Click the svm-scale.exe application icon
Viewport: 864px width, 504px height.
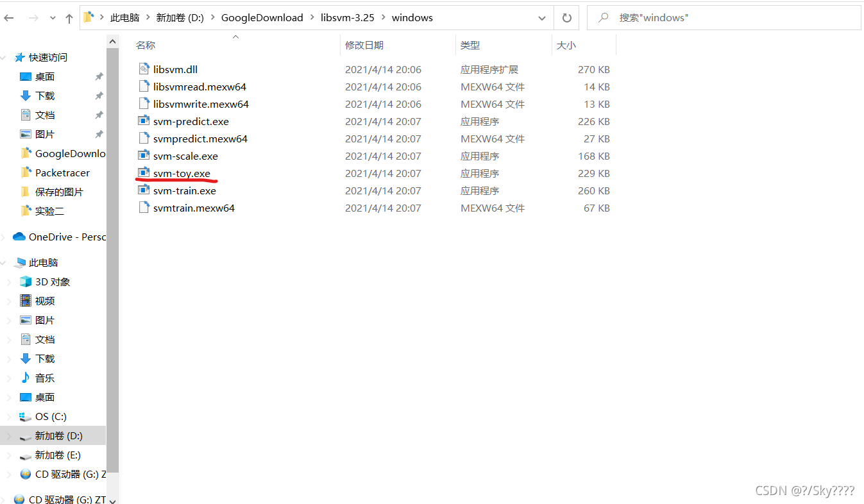click(144, 156)
